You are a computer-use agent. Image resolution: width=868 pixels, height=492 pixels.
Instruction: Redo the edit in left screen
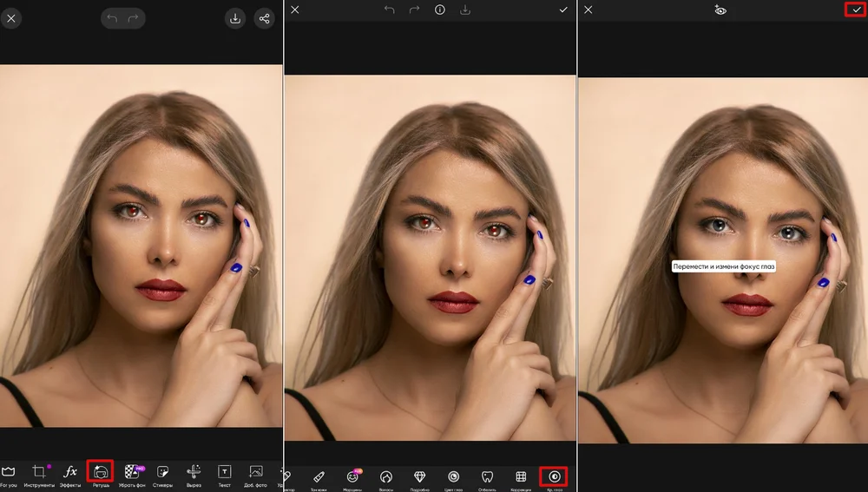(x=134, y=19)
